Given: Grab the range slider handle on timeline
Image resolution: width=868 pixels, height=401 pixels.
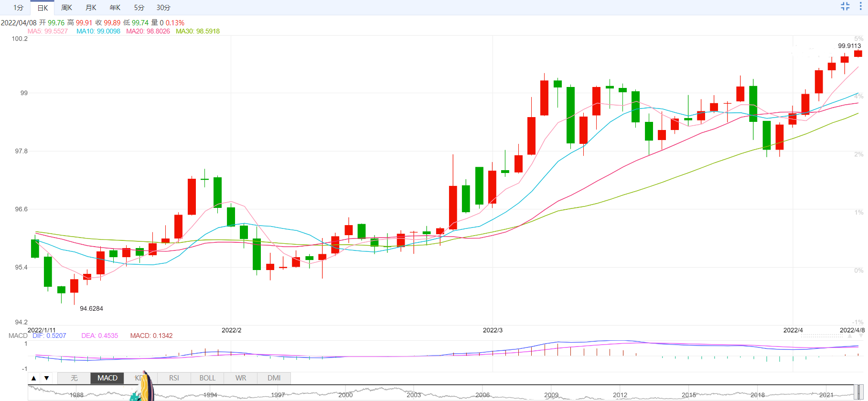Looking at the screenshot, I should pos(858,392).
